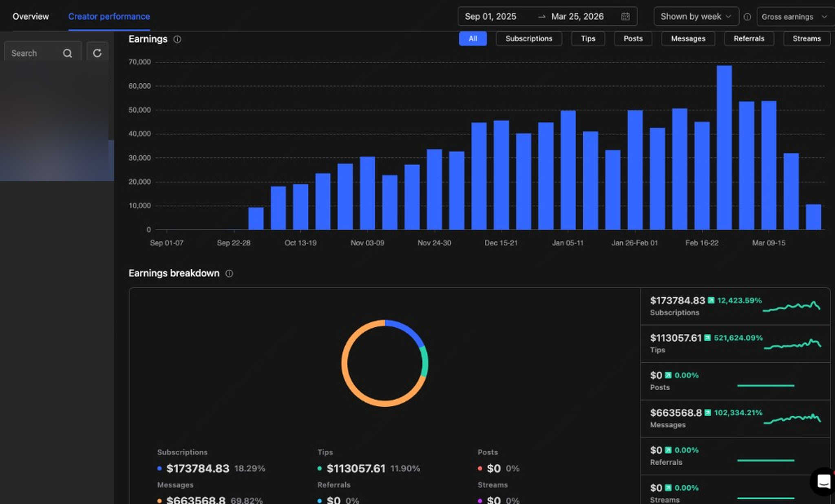
Task: Click the trend icon beside Subscriptions amount
Action: (710, 301)
